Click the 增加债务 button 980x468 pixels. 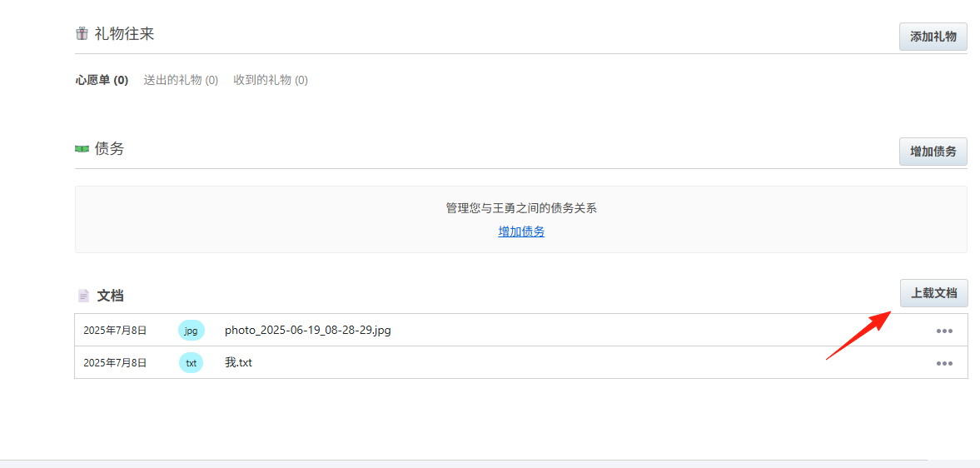933,152
